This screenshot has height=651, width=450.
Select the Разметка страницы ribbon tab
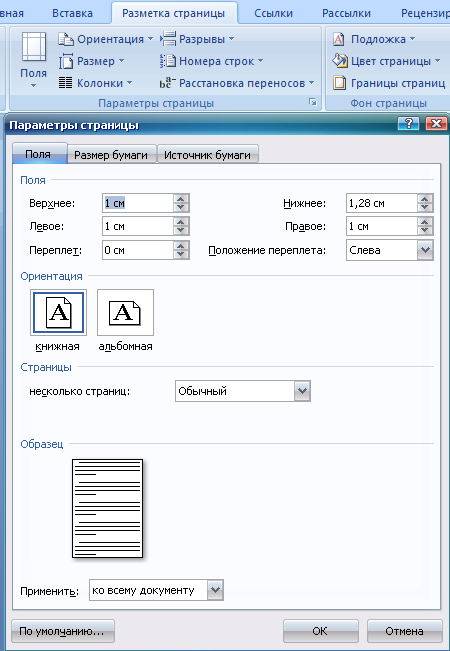(x=174, y=13)
